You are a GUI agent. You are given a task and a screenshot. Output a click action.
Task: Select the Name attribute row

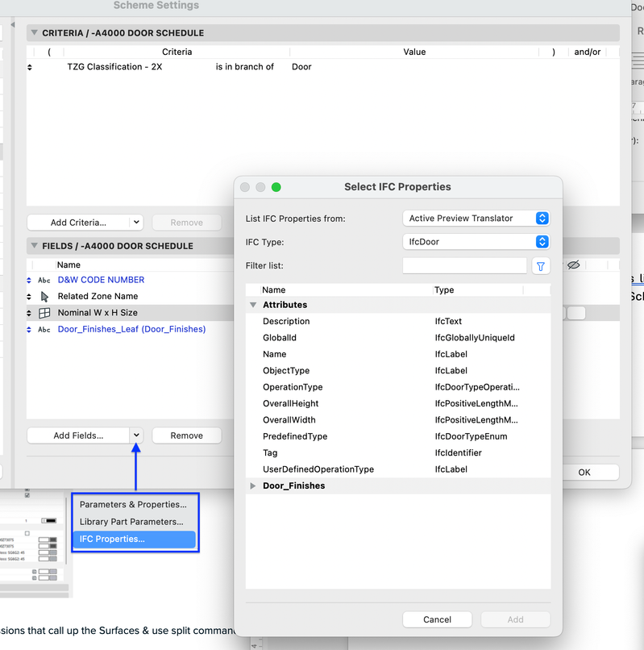pos(398,354)
